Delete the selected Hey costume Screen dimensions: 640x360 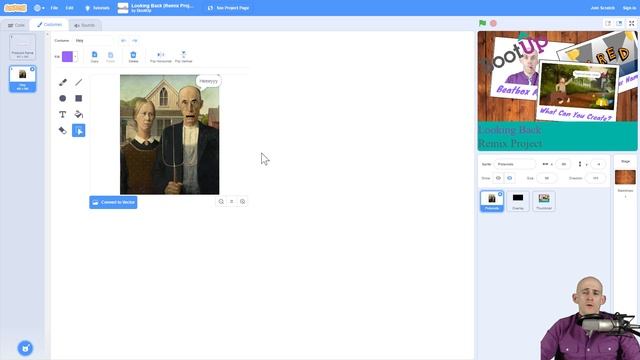coord(32,69)
